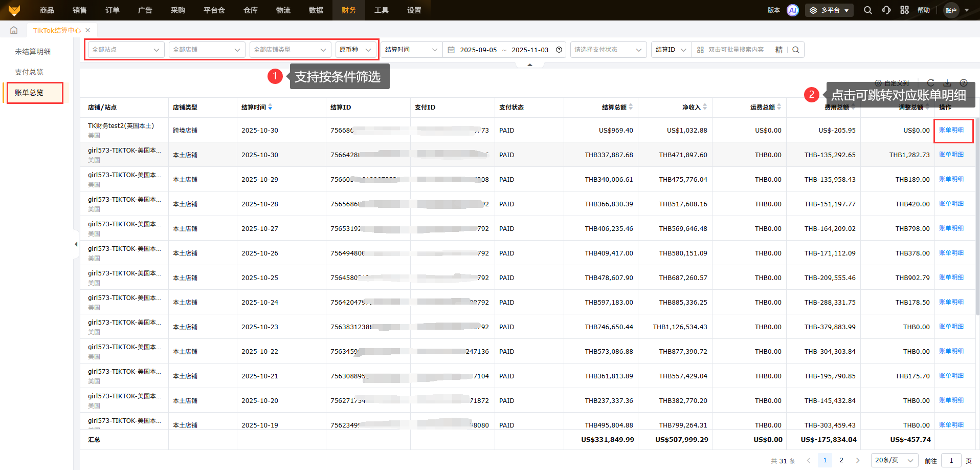Sort table by 结算总额 column
980x470 pixels.
630,107
